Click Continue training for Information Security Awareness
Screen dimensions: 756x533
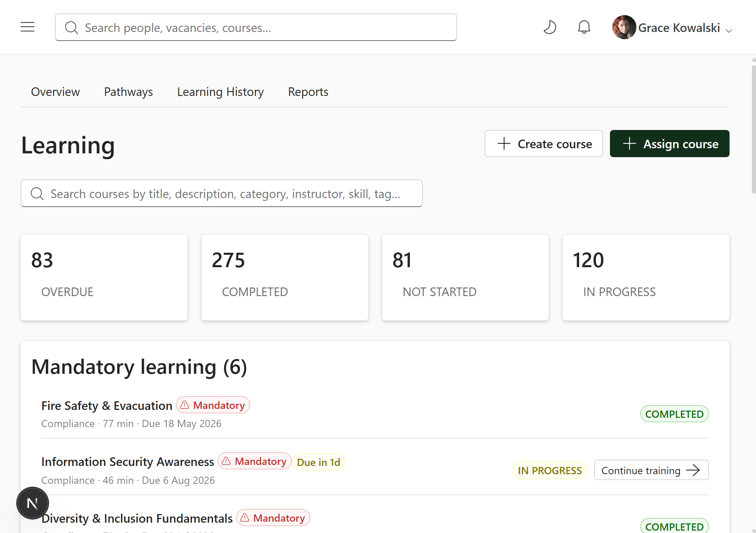[651, 470]
